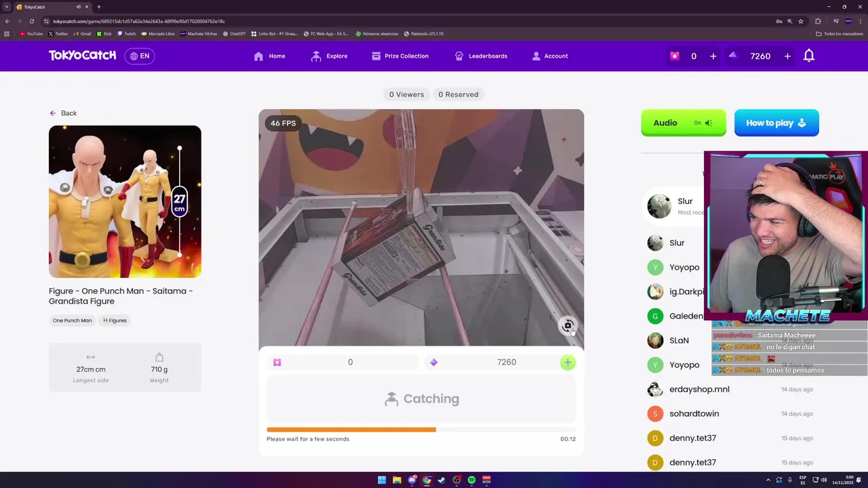868x488 pixels.
Task: Click 0 Viewers badge
Action: click(406, 94)
